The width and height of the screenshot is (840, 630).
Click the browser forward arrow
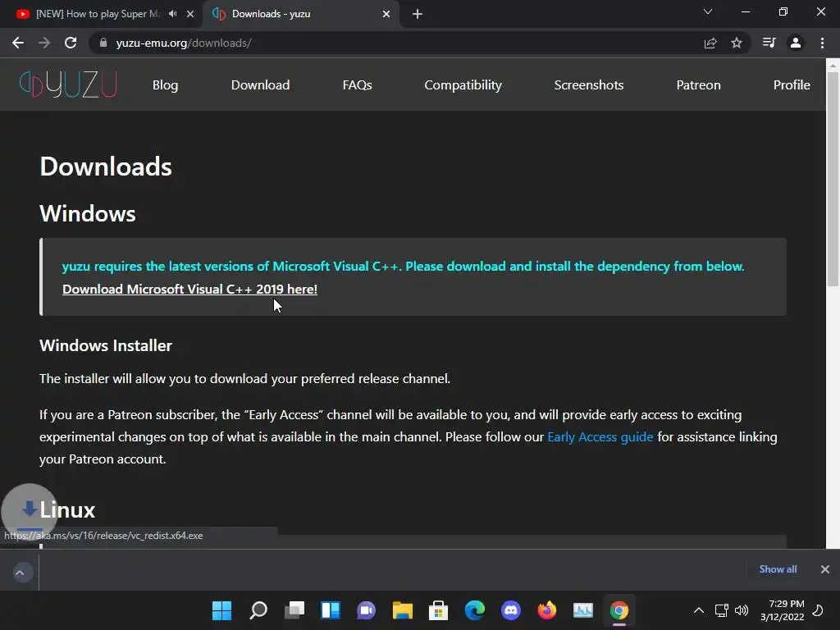44,43
